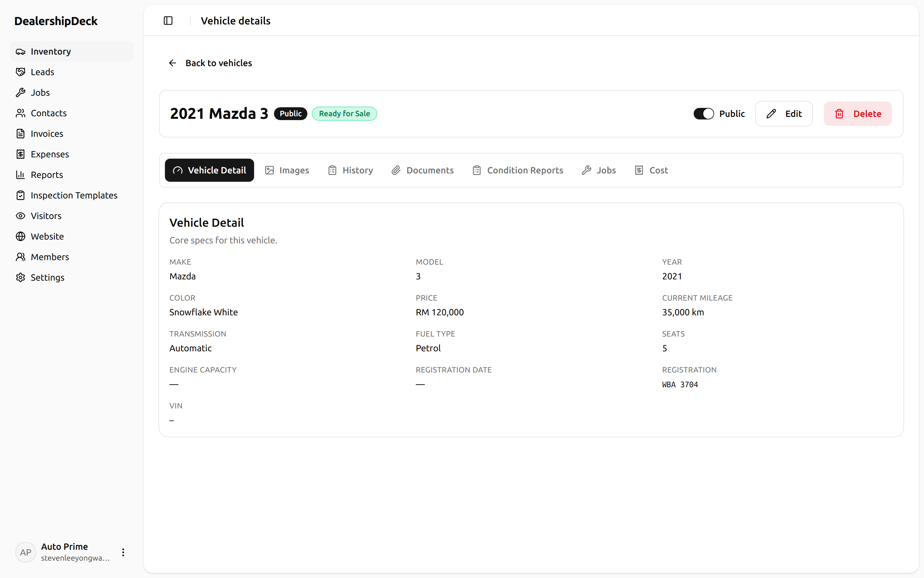Click the Leads handshake icon
924x578 pixels.
(x=21, y=72)
